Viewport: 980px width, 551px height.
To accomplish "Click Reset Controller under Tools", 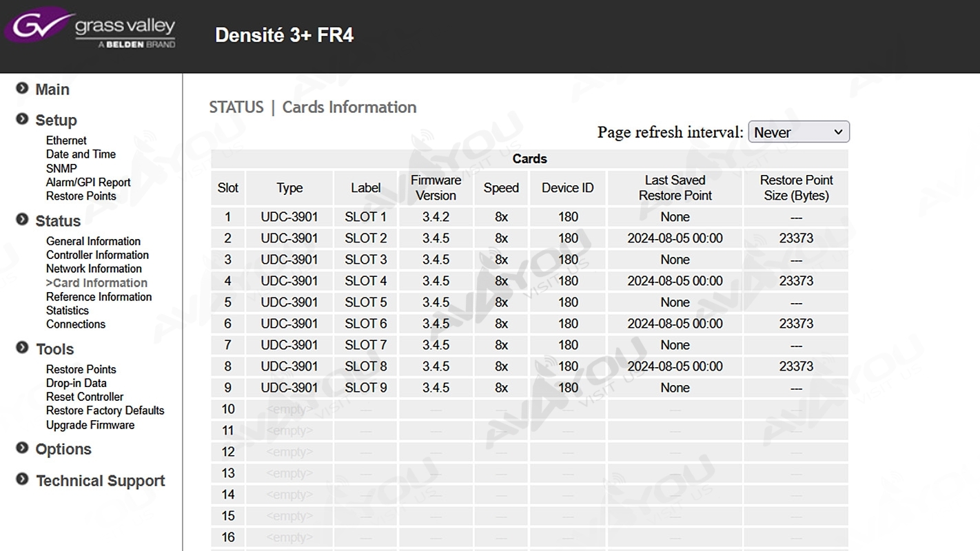I will pos(85,397).
